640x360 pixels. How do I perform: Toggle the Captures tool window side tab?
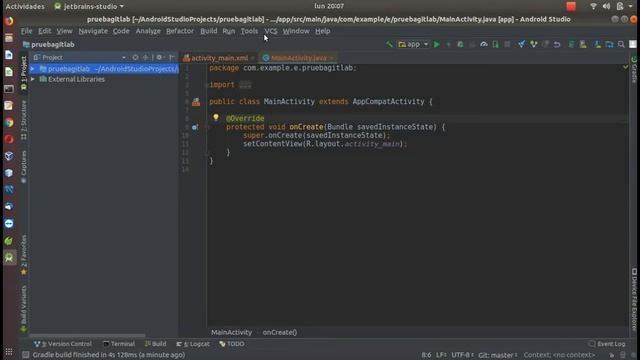(24, 167)
